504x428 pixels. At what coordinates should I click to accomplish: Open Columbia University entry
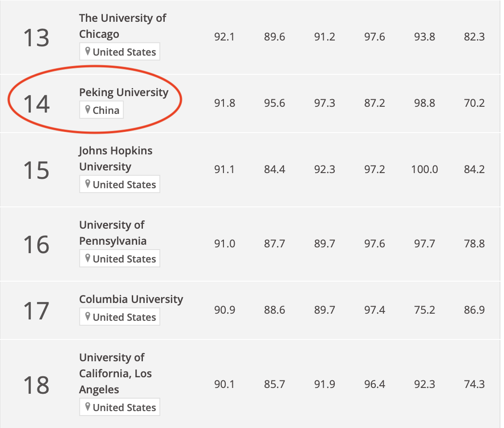point(131,299)
